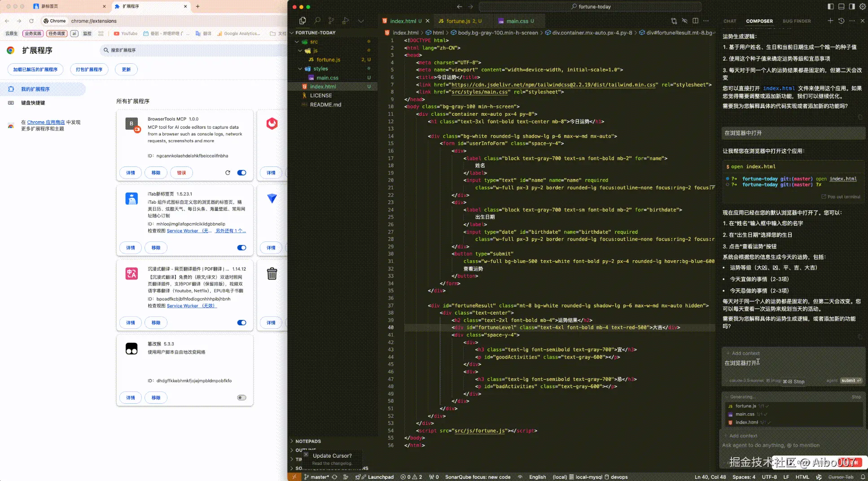Open the Explorer icon in the activity bar

302,21
